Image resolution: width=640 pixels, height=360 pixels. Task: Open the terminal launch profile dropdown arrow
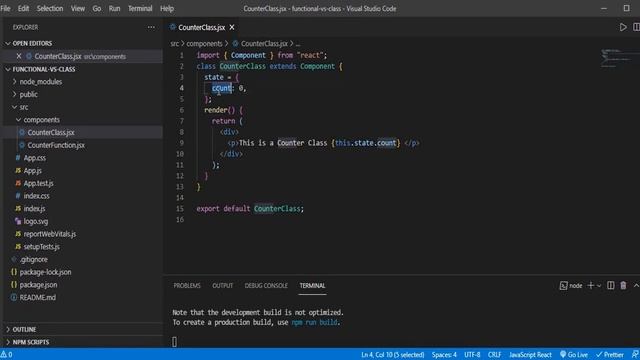pos(599,286)
